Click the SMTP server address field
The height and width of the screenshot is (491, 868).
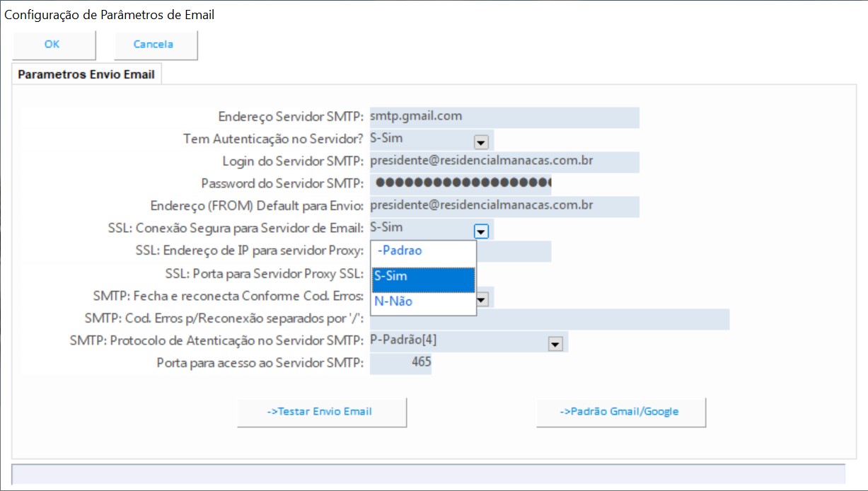point(504,117)
